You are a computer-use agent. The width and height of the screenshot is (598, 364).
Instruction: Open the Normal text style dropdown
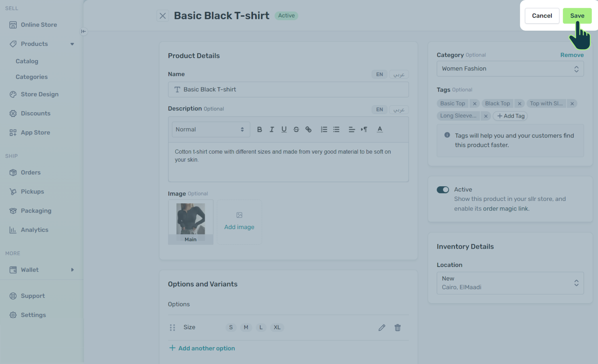point(210,129)
